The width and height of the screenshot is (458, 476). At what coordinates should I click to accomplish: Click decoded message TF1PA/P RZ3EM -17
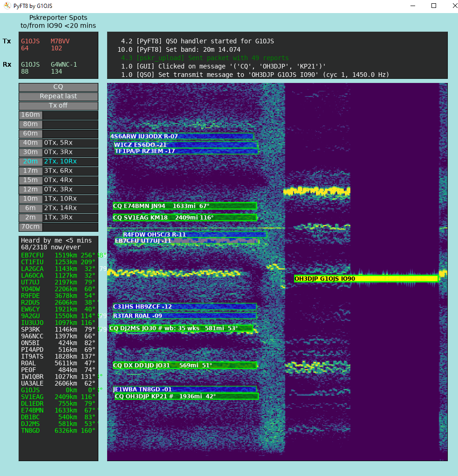pos(186,151)
